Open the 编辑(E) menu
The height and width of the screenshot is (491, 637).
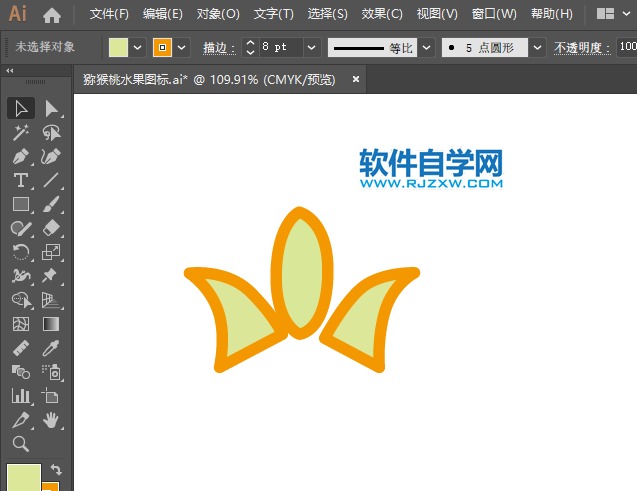pos(162,14)
